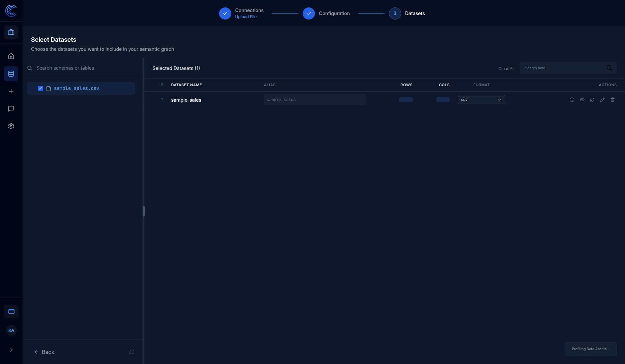Image resolution: width=625 pixels, height=364 pixels.
Task: Click Clear All link
Action: pos(506,68)
